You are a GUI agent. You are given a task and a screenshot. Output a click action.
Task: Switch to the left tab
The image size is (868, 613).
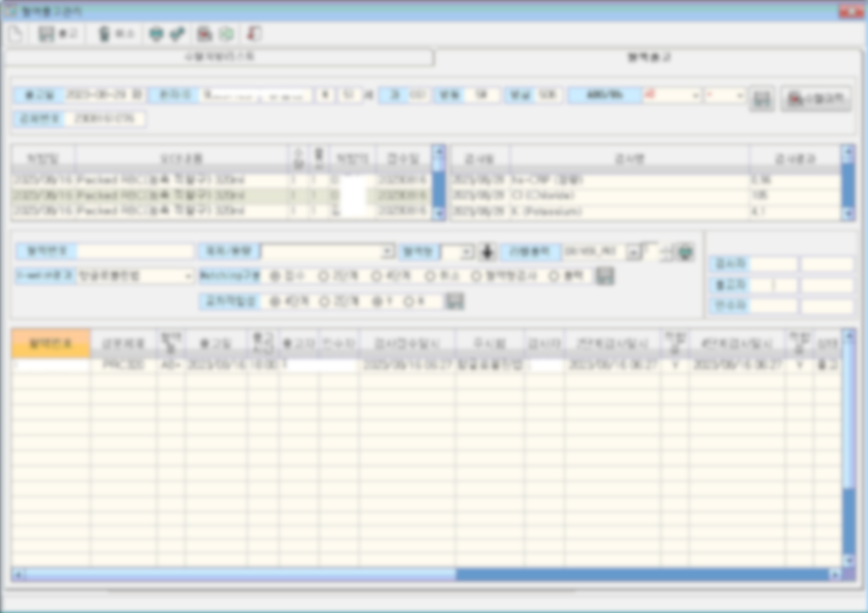click(219, 57)
